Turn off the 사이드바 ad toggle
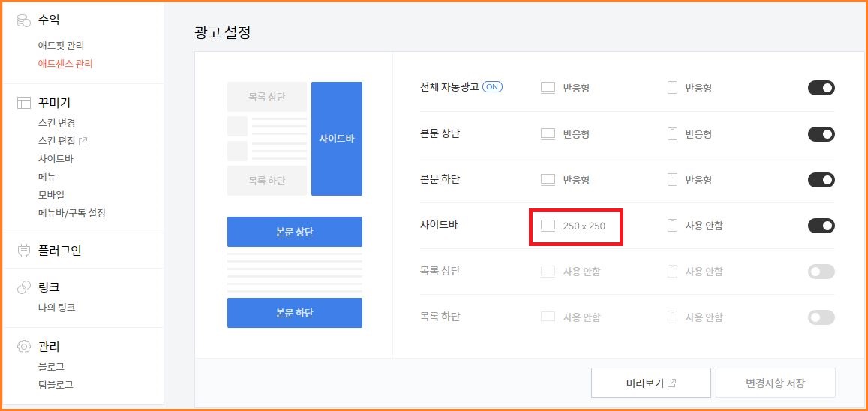868x411 pixels. point(821,226)
